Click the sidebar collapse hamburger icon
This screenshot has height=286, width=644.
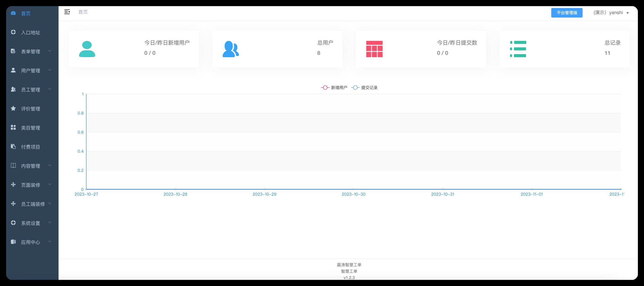[67, 12]
